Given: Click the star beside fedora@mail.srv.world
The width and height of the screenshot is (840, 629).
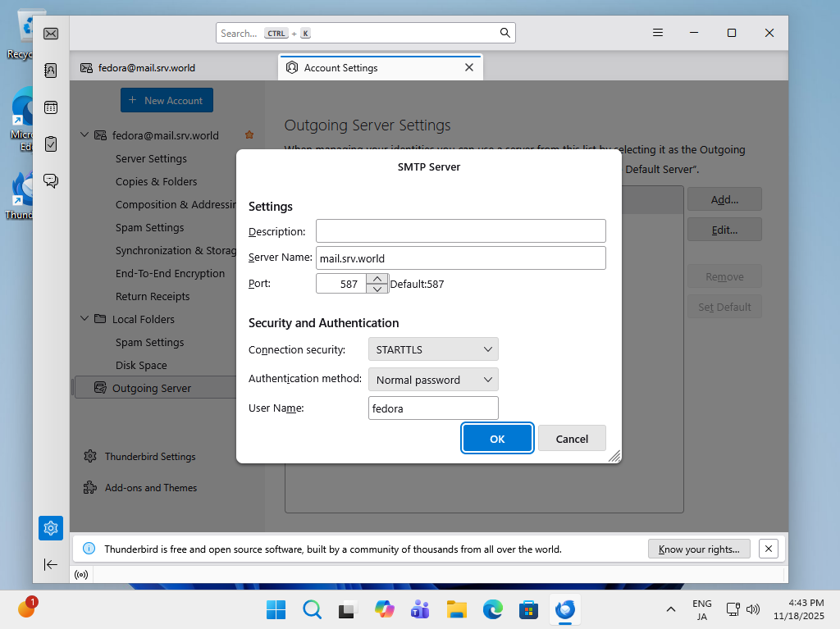Looking at the screenshot, I should [x=249, y=134].
